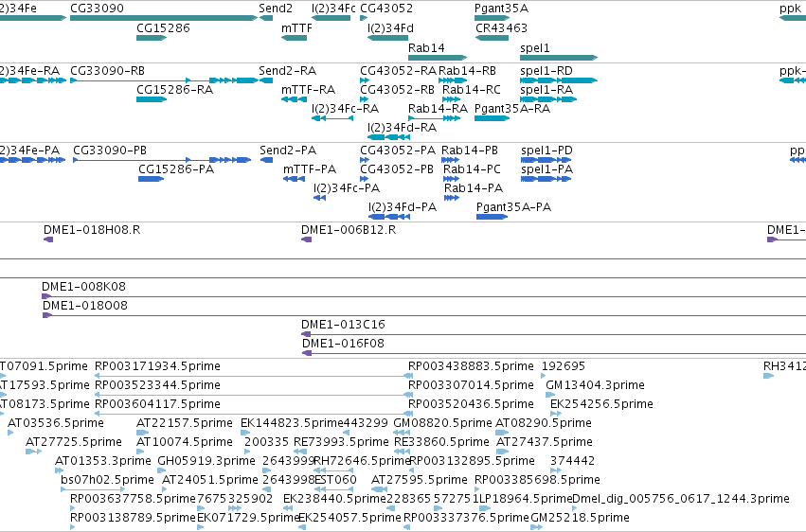The height and width of the screenshot is (532, 806).
Task: Select the Rab14-RB transcript label
Action: coord(467,71)
